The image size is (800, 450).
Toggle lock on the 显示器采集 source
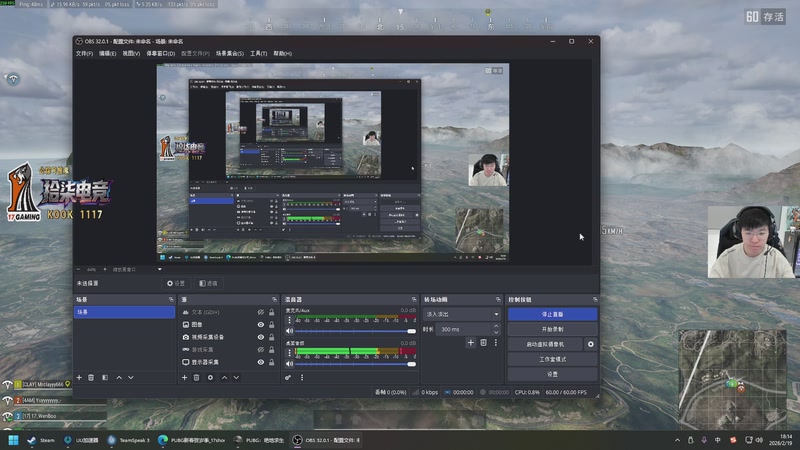pos(271,362)
